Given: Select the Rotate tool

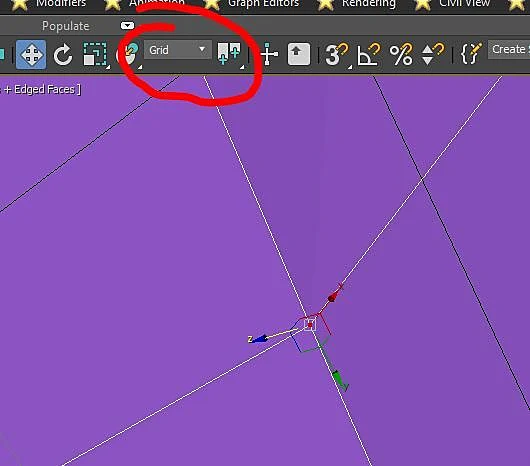Looking at the screenshot, I should [63, 54].
